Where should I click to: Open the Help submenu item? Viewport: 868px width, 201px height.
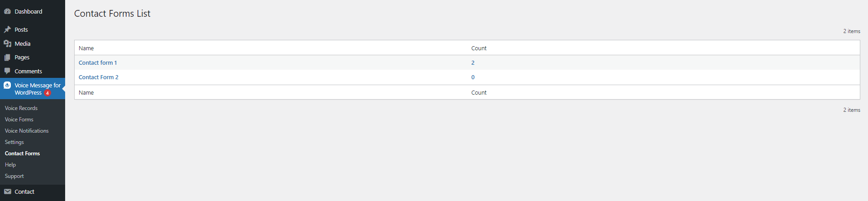click(10, 165)
